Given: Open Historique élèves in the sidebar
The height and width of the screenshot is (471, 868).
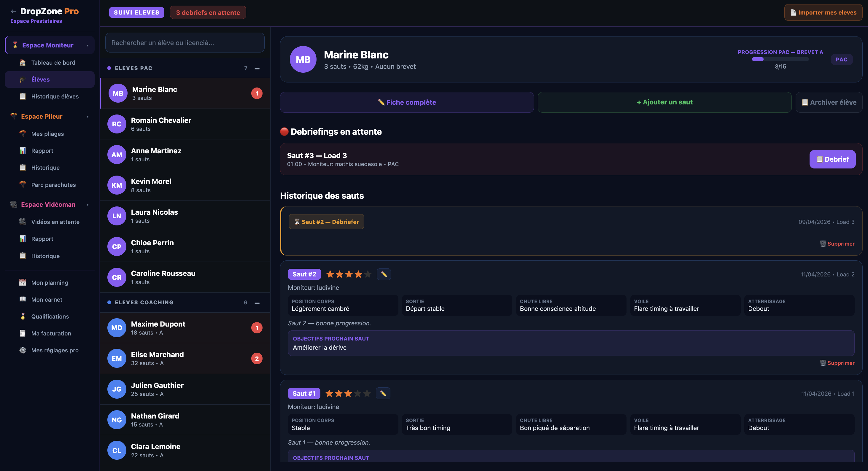Looking at the screenshot, I should [x=55, y=96].
